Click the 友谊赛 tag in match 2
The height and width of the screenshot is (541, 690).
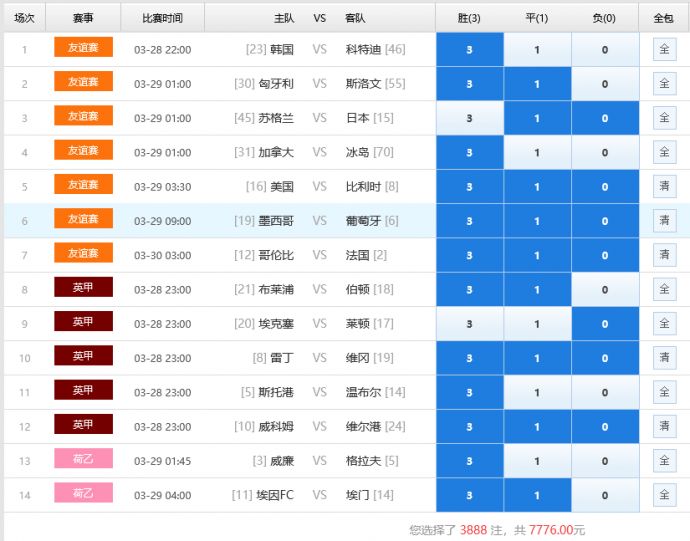click(83, 83)
